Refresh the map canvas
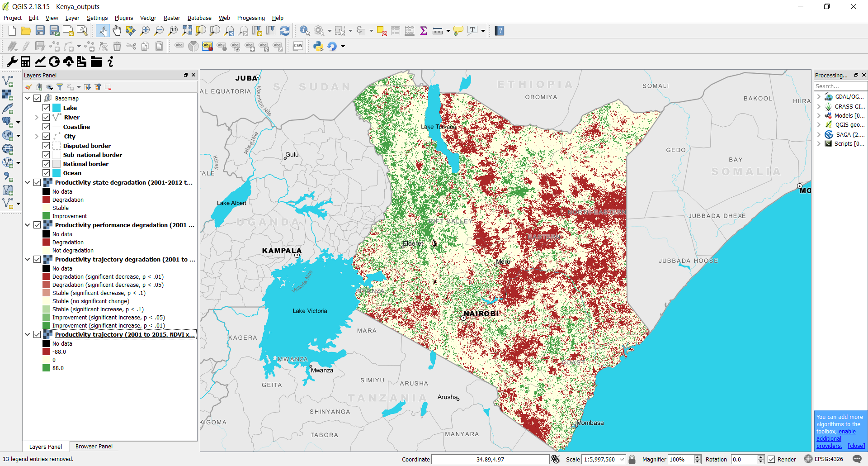This screenshot has height=466, width=868. (285, 31)
